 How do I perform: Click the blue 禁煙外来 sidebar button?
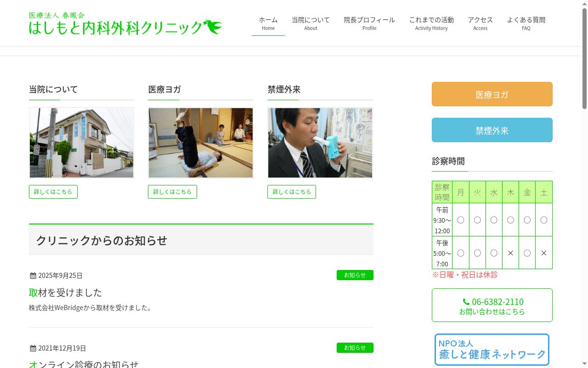(x=492, y=130)
